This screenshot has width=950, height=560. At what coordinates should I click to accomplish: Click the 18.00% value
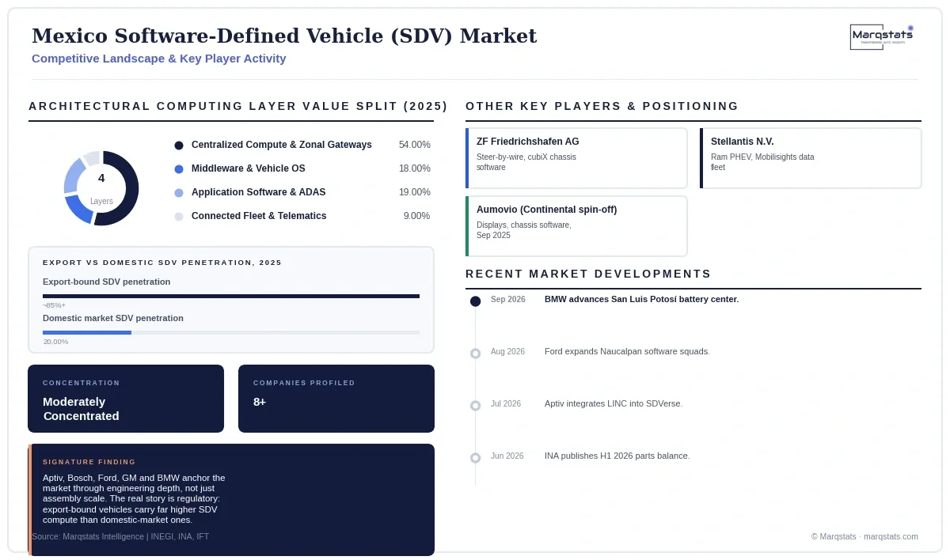[x=415, y=168]
